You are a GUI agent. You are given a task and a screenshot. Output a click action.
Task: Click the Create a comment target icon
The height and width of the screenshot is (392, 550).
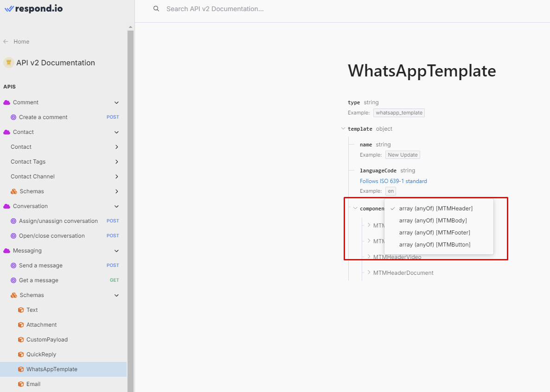13,117
